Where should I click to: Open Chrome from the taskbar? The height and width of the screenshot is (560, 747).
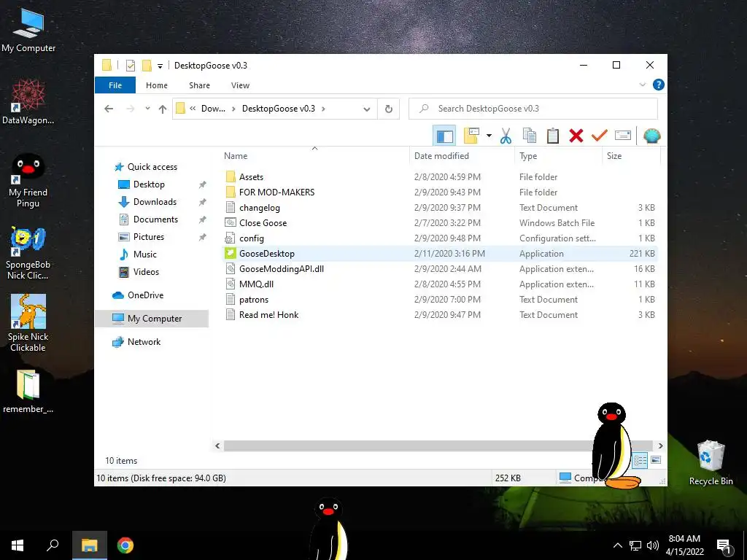(125, 545)
